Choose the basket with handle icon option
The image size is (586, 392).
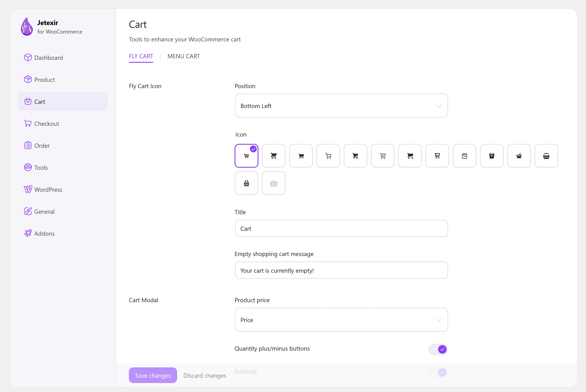point(546,156)
